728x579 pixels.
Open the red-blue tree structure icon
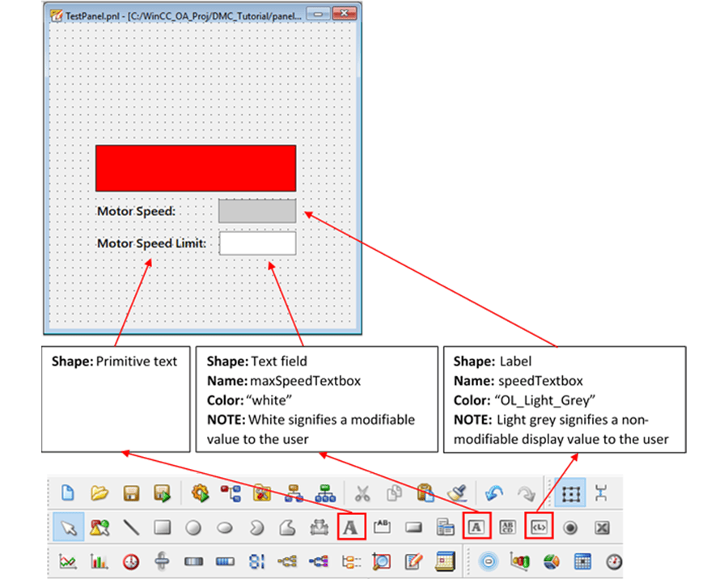point(231,493)
